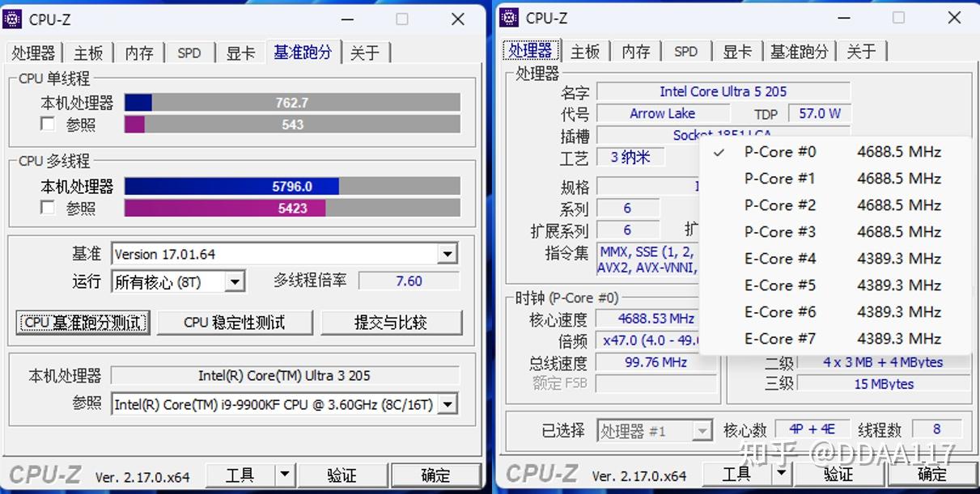Select E-Core #6 in core clock menu
Image resolution: width=980 pixels, height=494 pixels.
point(835,312)
